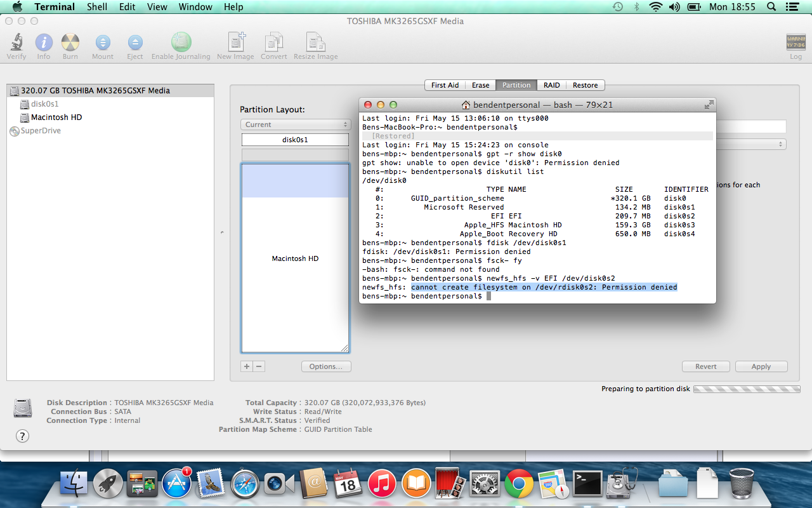This screenshot has height=508, width=812.
Task: Open the View menu
Action: tap(157, 7)
